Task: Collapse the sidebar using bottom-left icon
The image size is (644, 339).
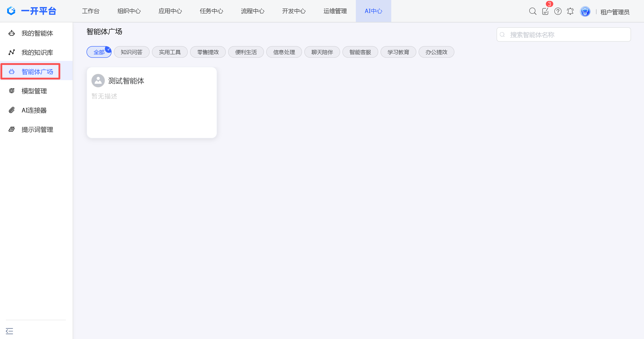Action: click(9, 331)
